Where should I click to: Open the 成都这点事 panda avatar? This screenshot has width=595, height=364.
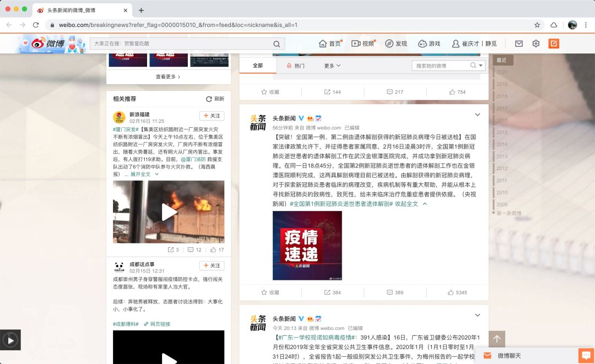pos(119,267)
